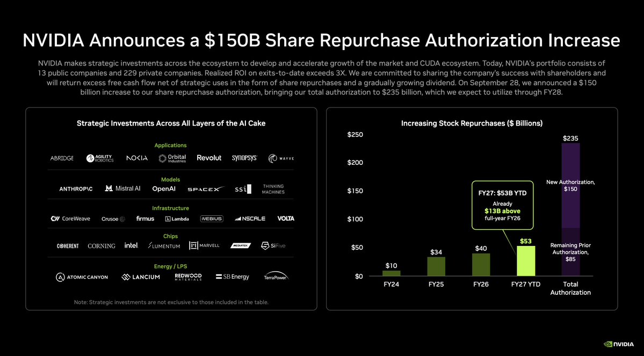644x356 pixels.
Task: Click the 'Models' category heading
Action: (170, 179)
